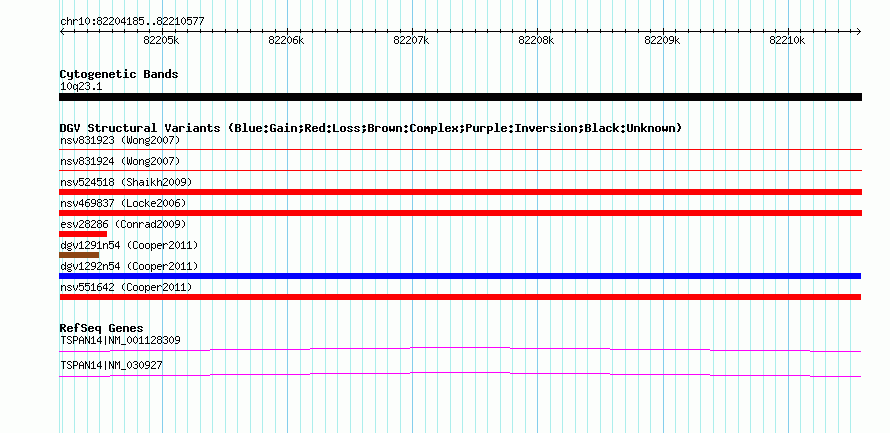Open the dgv1292n54 (Cooper2011) label
890x433 pixels.
129,266
